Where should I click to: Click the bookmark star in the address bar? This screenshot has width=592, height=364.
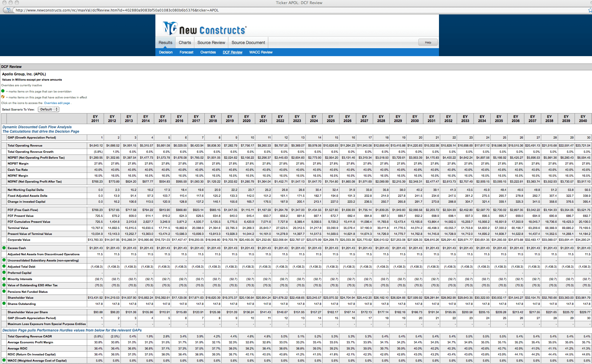[590, 10]
